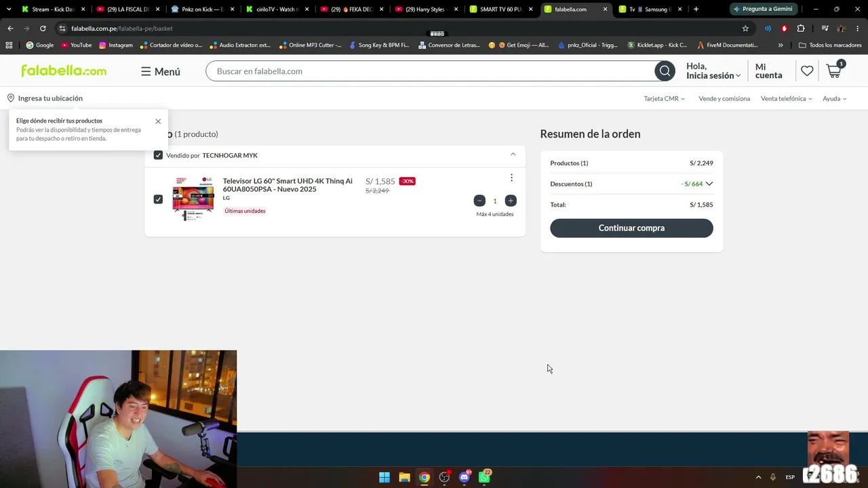Screen dimensions: 868x488
Task: Open Chrome extensions puzzle icon
Action: pyautogui.click(x=801, y=28)
